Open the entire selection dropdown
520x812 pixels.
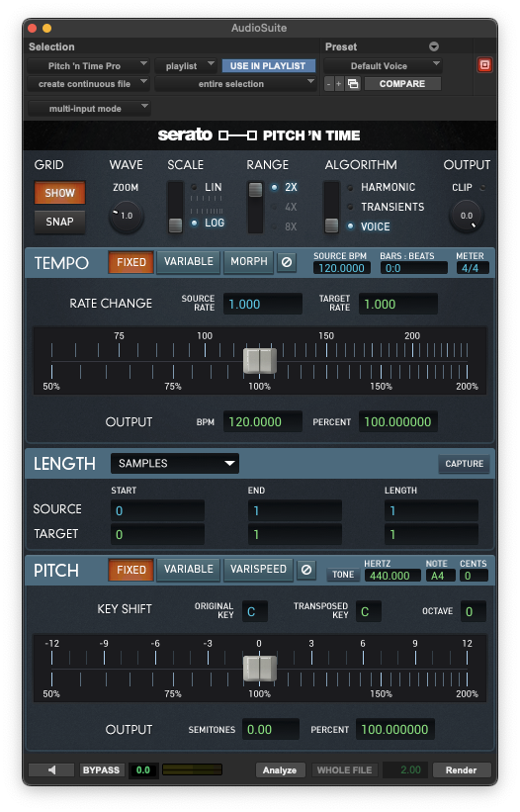point(235,84)
